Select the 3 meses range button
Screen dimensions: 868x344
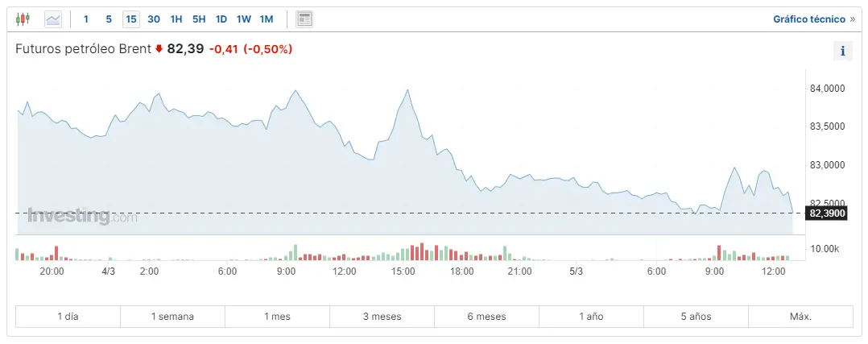click(x=382, y=317)
